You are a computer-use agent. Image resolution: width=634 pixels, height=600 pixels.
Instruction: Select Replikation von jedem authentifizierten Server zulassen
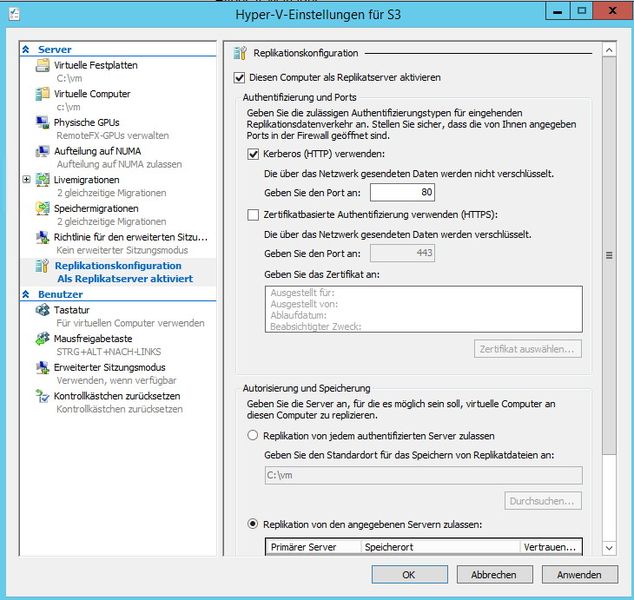pyautogui.click(x=253, y=435)
